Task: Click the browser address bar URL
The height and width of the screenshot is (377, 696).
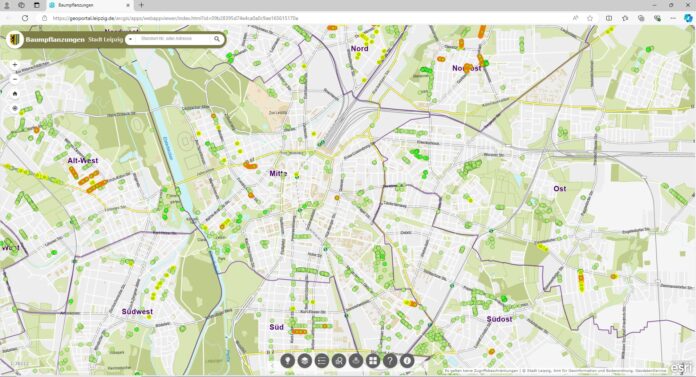Action: [175, 18]
